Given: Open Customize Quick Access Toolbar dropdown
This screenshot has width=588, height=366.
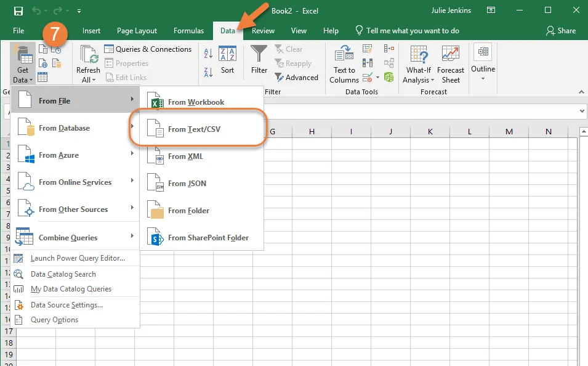Looking at the screenshot, I should tap(79, 11).
